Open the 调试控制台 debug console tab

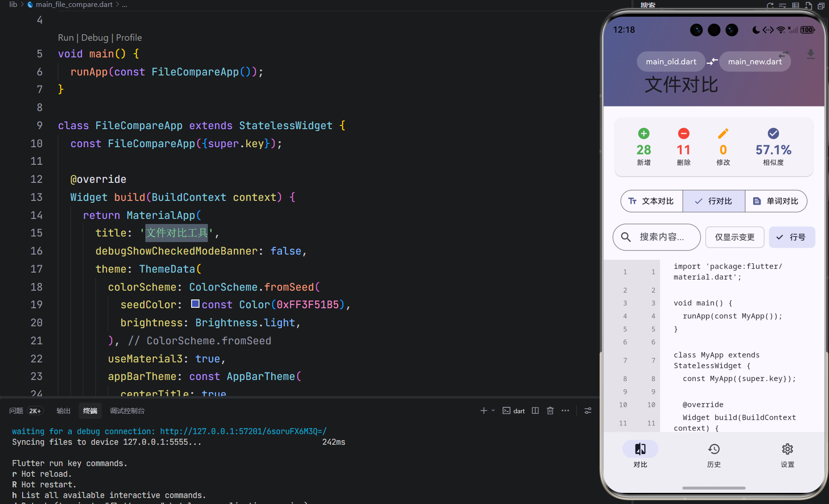tap(127, 411)
